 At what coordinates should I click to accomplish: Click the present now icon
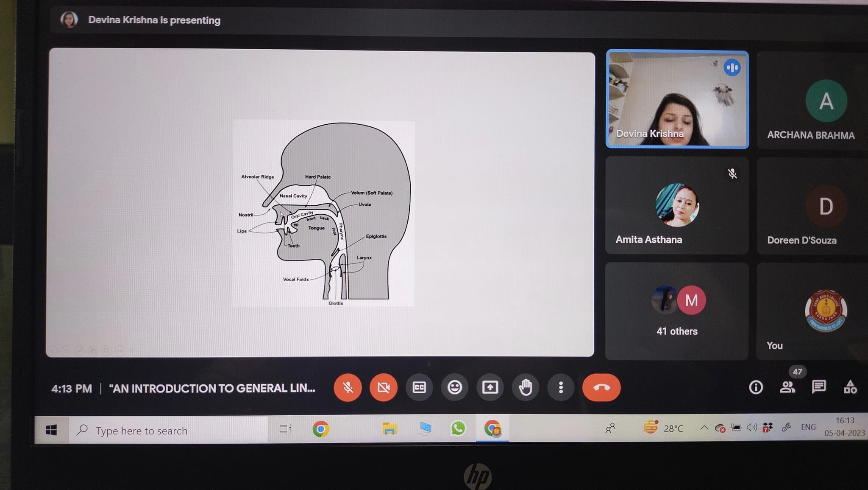point(490,387)
